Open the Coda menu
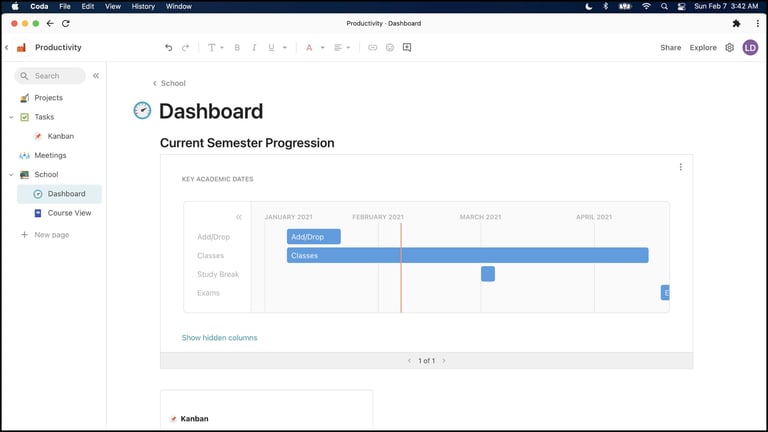This screenshot has width=768, height=432. click(x=39, y=6)
